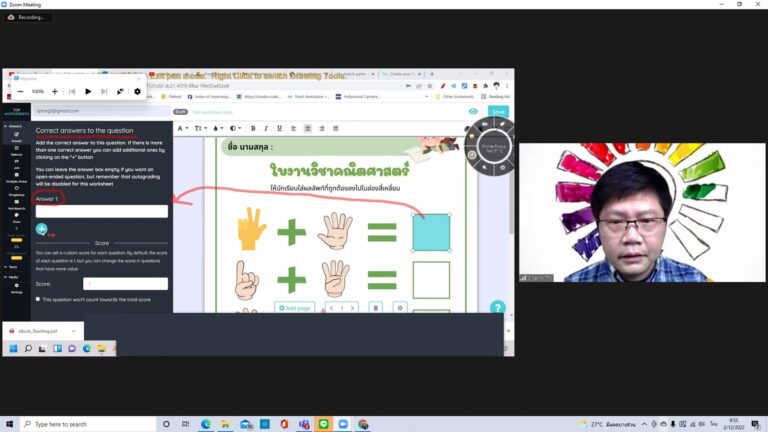
Task: Zoom in with the Magnifier plus button
Action: [x=54, y=91]
